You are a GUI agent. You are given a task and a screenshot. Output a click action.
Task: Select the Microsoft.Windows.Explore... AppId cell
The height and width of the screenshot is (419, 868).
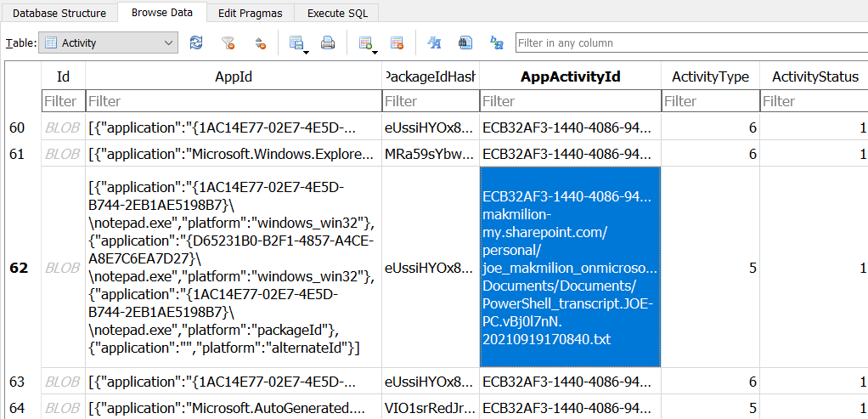pos(234,154)
